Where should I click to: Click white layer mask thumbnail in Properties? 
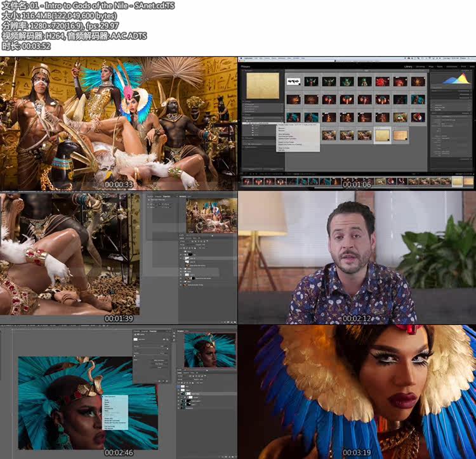pos(135,339)
